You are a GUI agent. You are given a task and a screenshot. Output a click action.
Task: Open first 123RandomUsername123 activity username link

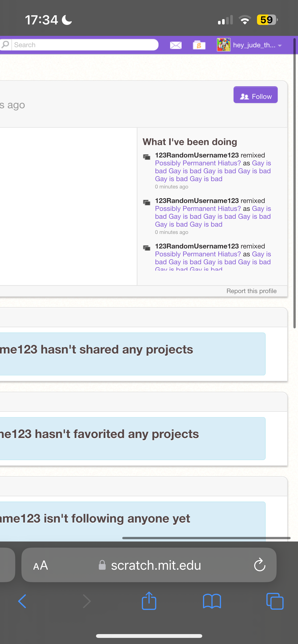point(197,155)
